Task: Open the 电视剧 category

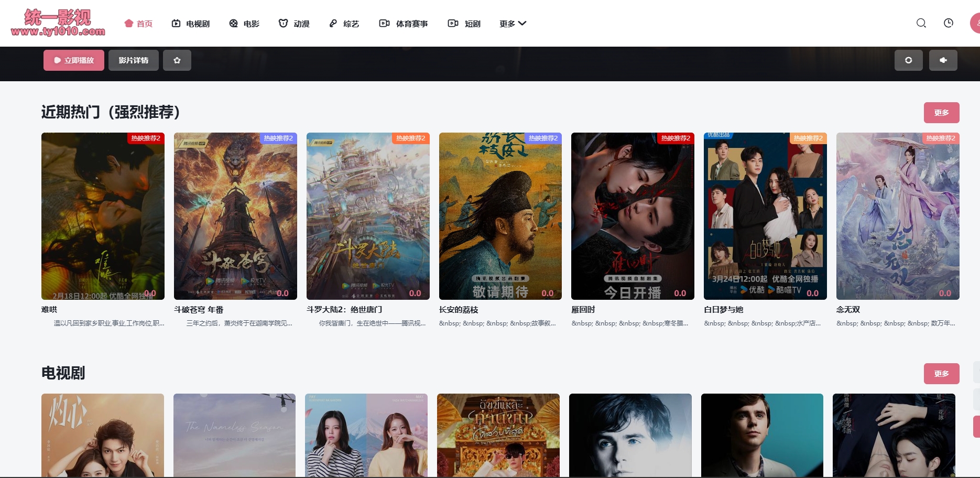Action: [x=191, y=24]
